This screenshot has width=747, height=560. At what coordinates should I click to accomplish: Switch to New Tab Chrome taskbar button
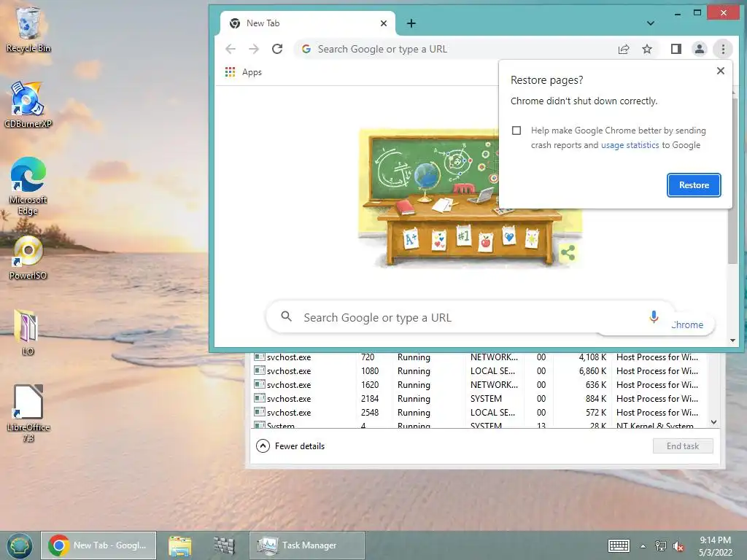pos(98,545)
